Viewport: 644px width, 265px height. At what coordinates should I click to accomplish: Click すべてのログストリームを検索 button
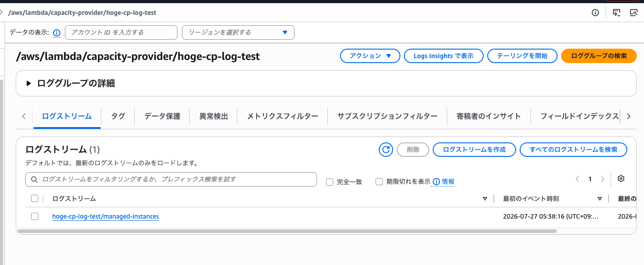tap(573, 150)
